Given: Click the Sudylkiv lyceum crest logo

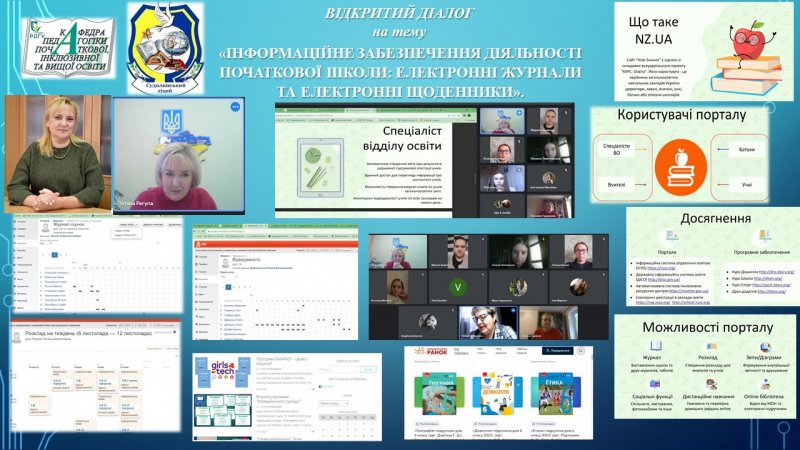Looking at the screenshot, I should 165,47.
